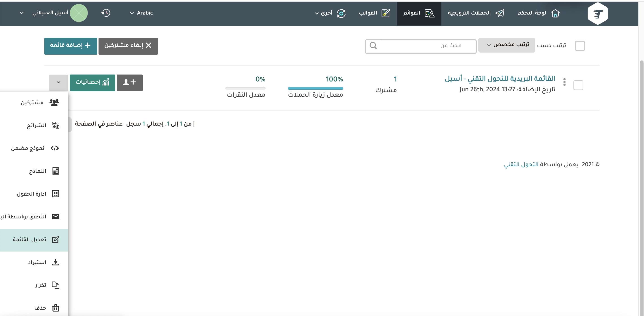Open the القوائم lists tab
Viewport: 644px width, 316px height.
[x=419, y=13]
